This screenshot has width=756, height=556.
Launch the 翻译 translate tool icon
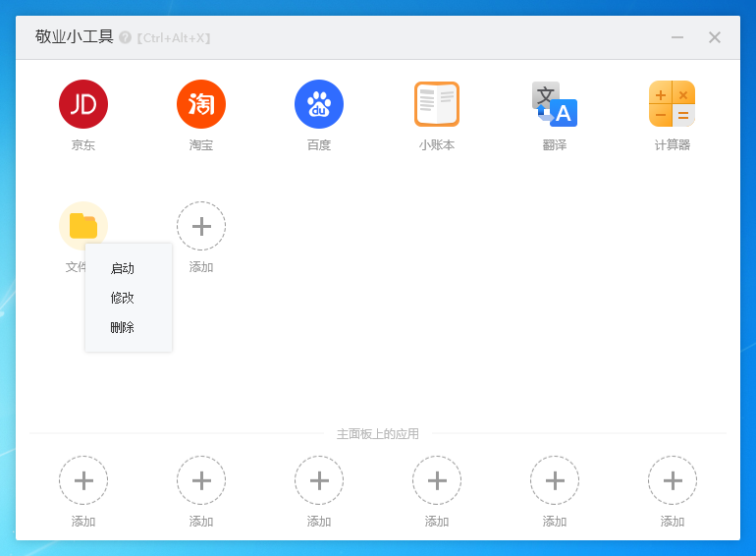[555, 104]
